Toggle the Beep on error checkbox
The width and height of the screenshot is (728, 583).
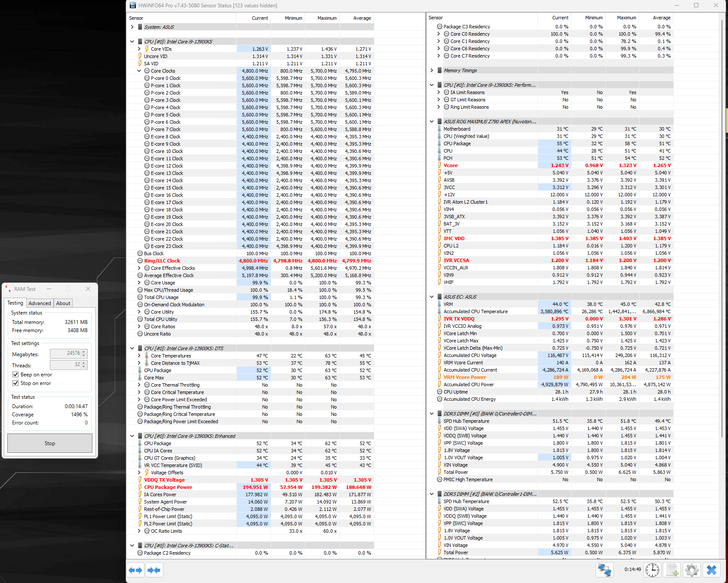[x=15, y=375]
